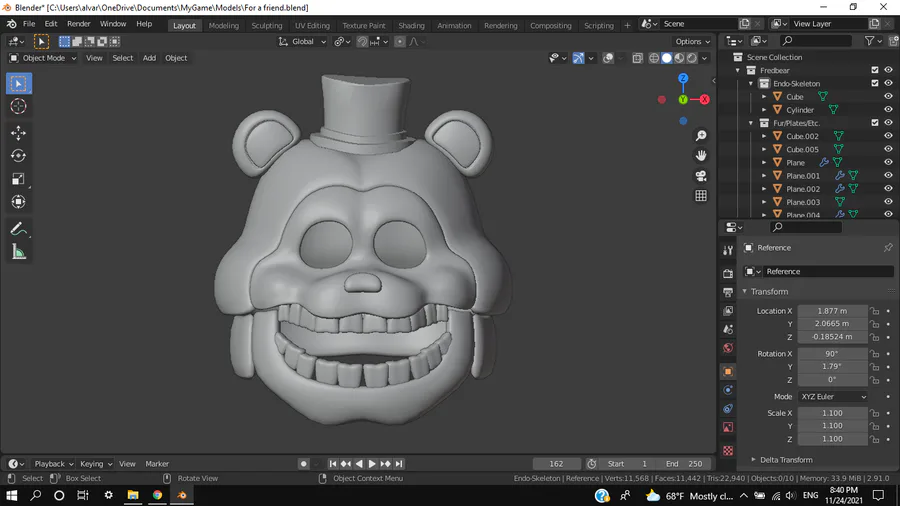Open the Object Mode dropdown
Screen dimensions: 900x506
tap(43, 58)
